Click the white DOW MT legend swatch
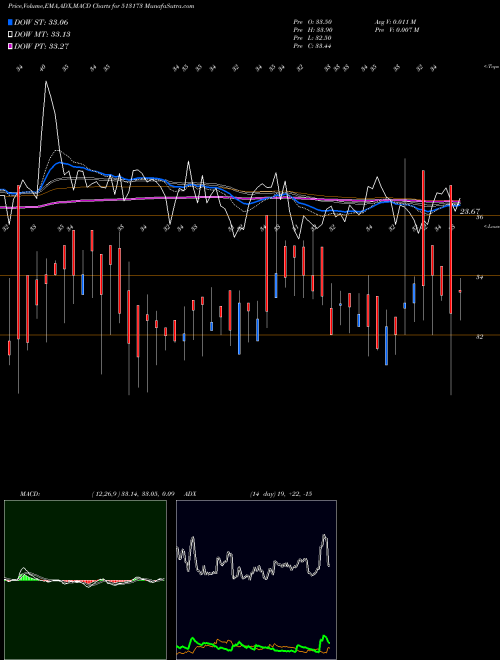The width and height of the screenshot is (500, 660). (x=11, y=35)
